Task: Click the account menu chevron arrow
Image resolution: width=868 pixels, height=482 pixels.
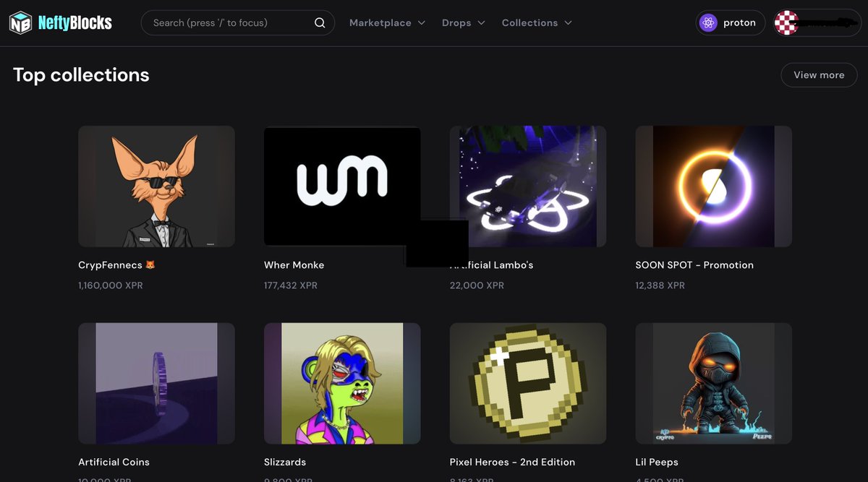Action: [848, 22]
